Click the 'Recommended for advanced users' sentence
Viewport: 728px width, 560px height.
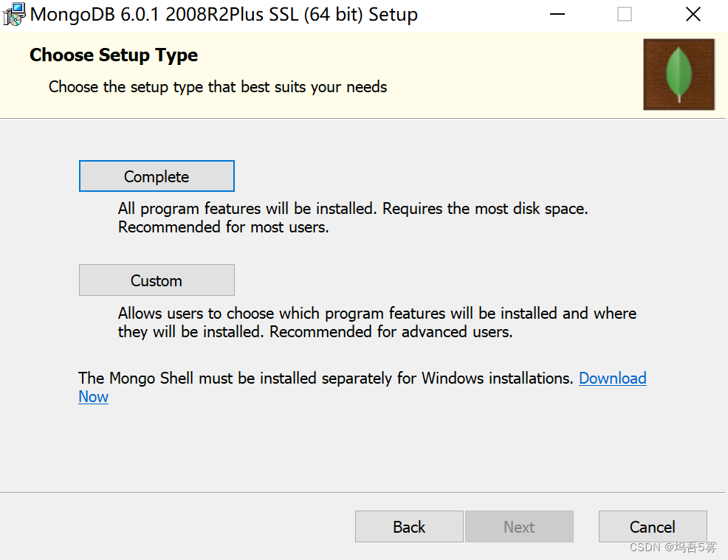391,332
